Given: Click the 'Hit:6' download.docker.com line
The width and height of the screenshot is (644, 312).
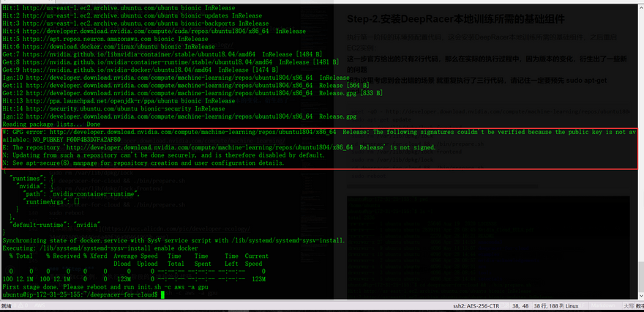Looking at the screenshot, I should [x=108, y=46].
